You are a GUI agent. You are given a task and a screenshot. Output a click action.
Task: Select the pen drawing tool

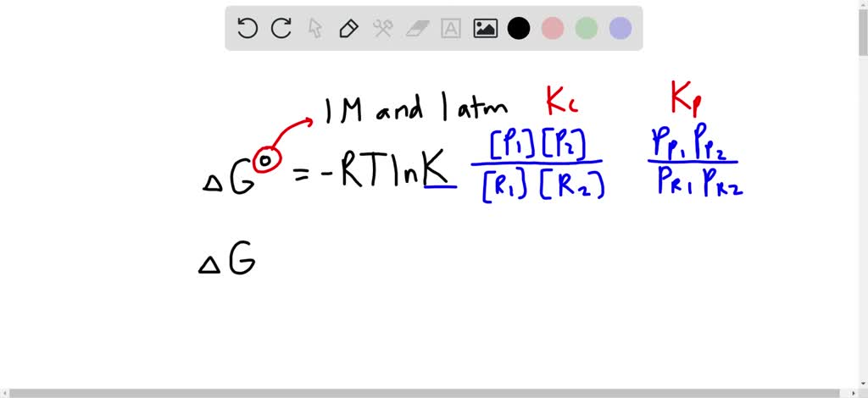(x=348, y=28)
